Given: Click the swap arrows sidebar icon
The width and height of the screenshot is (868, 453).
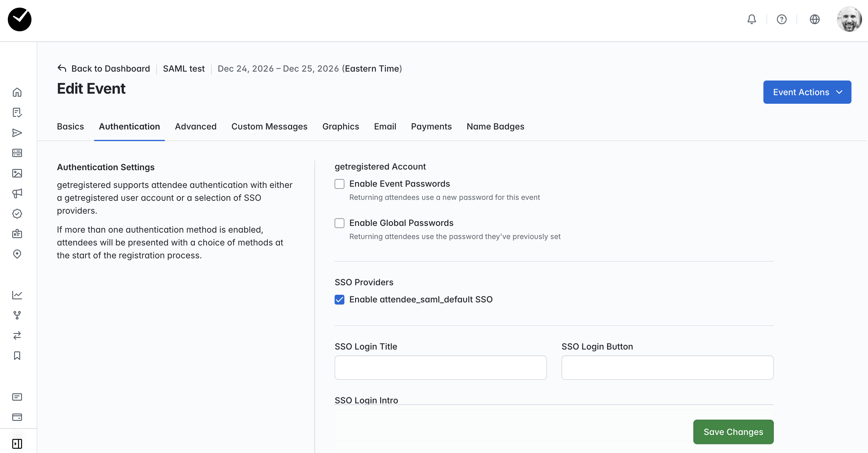Looking at the screenshot, I should point(17,335).
